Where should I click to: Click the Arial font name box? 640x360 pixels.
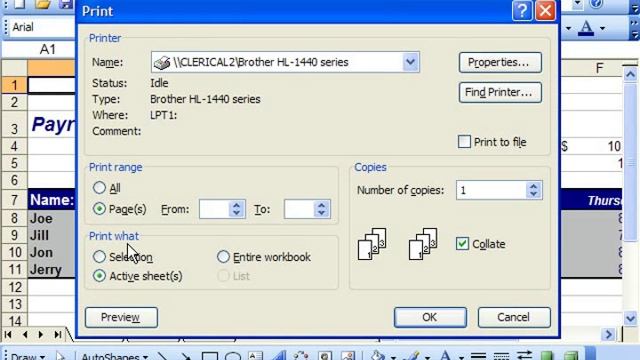click(42, 27)
